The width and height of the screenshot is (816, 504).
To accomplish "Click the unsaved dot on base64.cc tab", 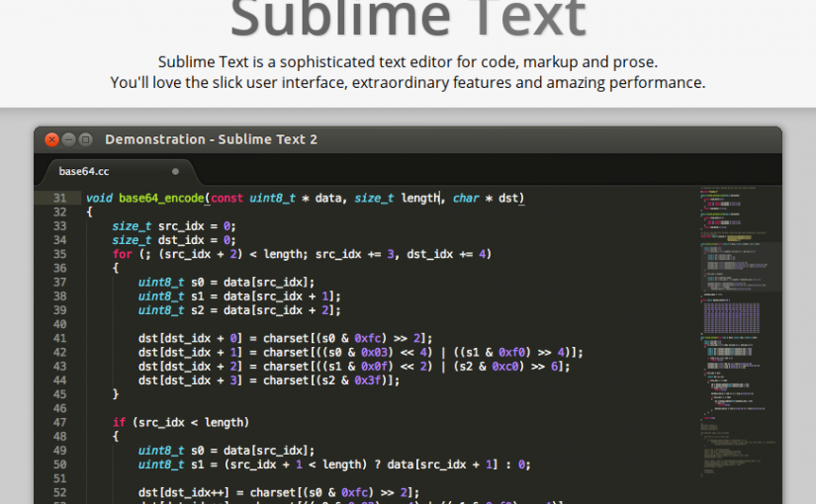I will (x=175, y=172).
